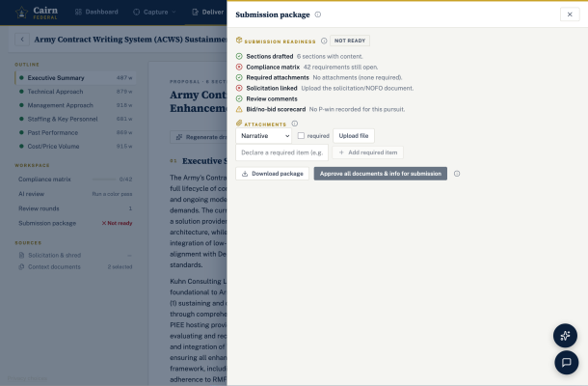Go back with the chevron button
This screenshot has height=386, width=588.
click(x=22, y=39)
